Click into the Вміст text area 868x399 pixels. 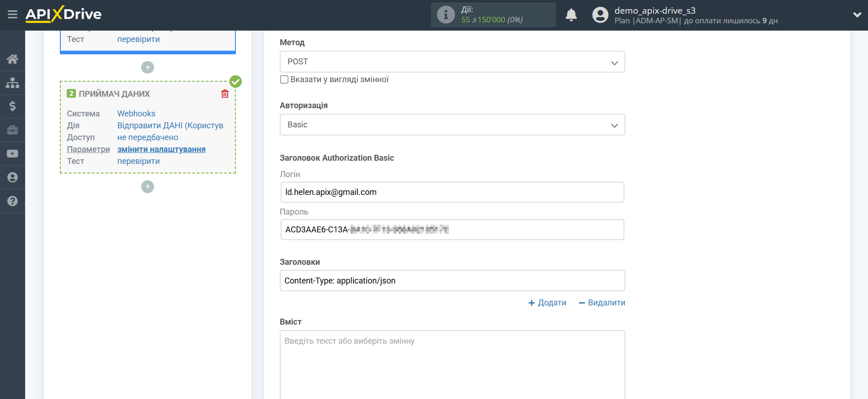tap(452, 364)
